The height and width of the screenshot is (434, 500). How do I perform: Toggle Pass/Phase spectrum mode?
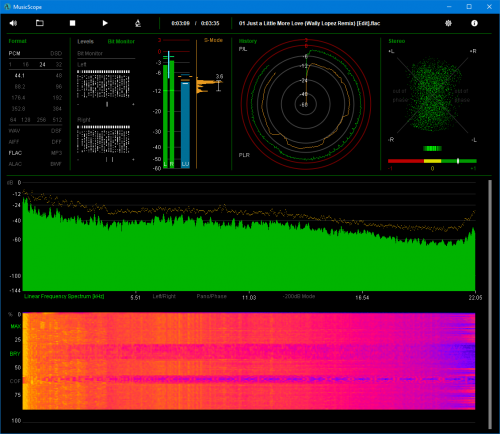pos(211,296)
